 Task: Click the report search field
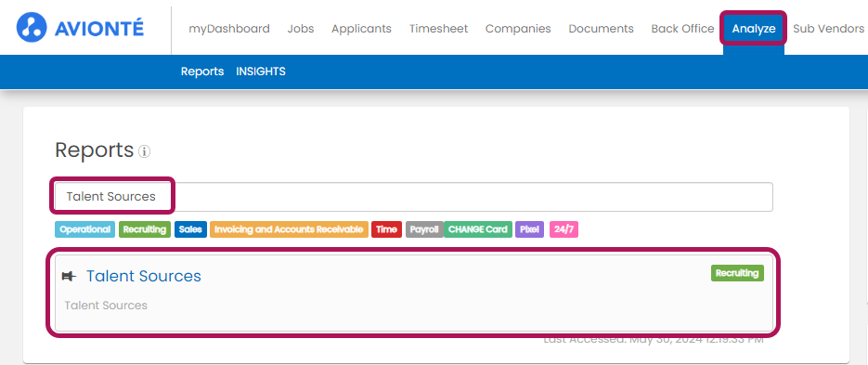click(413, 197)
